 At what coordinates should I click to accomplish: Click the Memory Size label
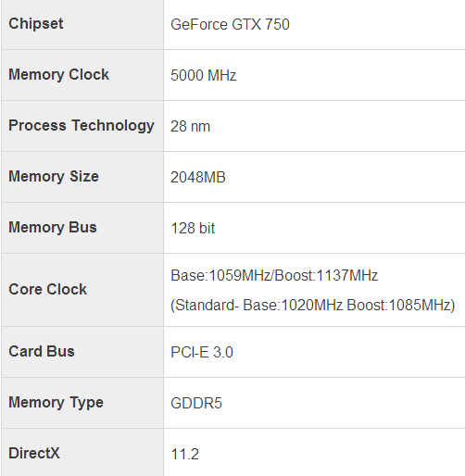coord(54,176)
